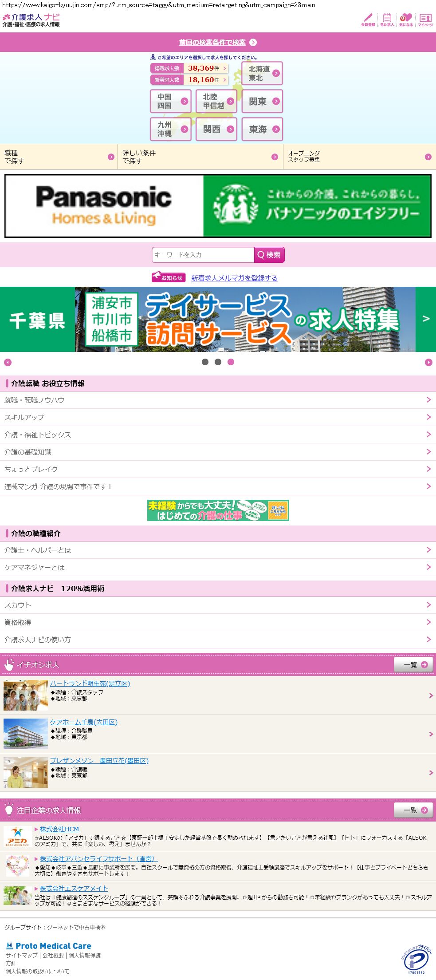Screen dimensions: 436x980
Task: Select the third carousel dot indicator
Action: point(231,362)
